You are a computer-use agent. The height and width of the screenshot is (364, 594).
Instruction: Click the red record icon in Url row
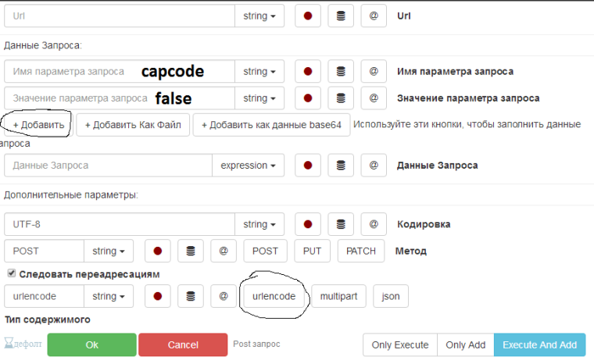click(x=308, y=16)
